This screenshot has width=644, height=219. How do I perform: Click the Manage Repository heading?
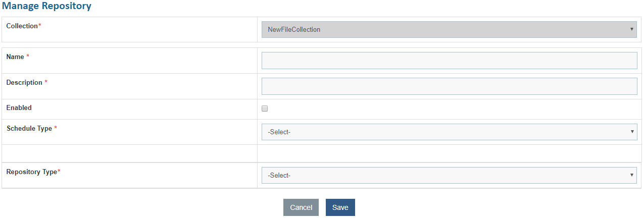(47, 7)
